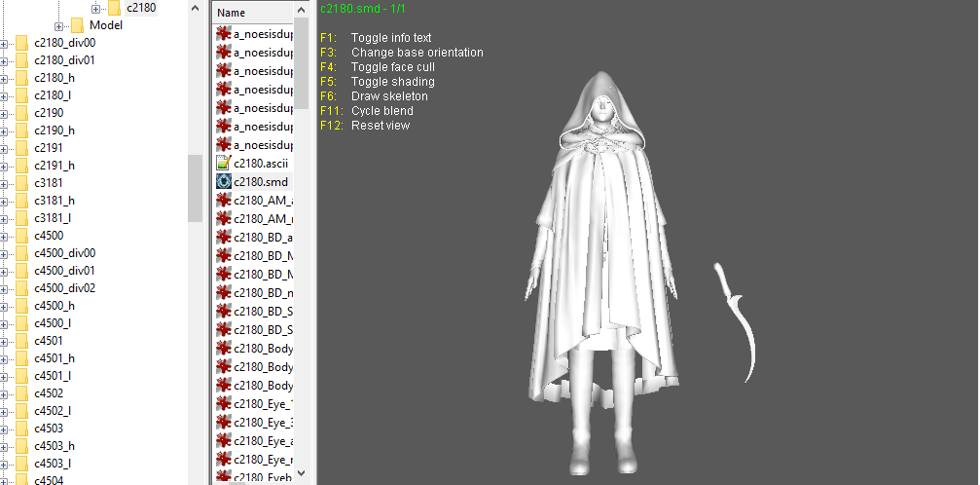Click the c2190_h folder icon
Screen dimensions: 980x485
(x=21, y=131)
